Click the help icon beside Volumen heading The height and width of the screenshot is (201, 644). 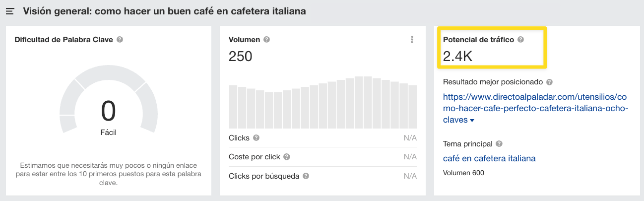[266, 39]
